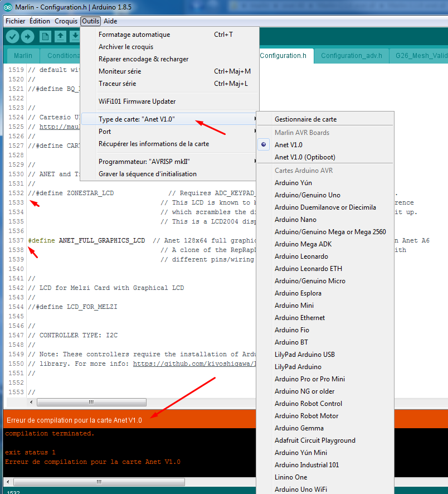
Task: Select the Arduino Pro or Pro Mini board
Action: [x=325, y=379]
